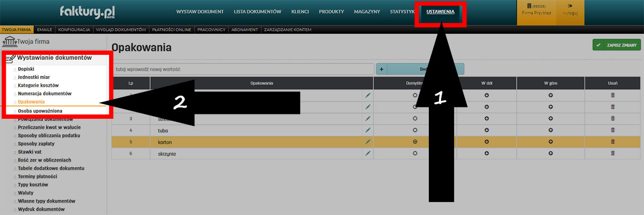Image resolution: width=644 pixels, height=215 pixels.
Task: Open the Lista dokumentów menu
Action: tap(258, 11)
